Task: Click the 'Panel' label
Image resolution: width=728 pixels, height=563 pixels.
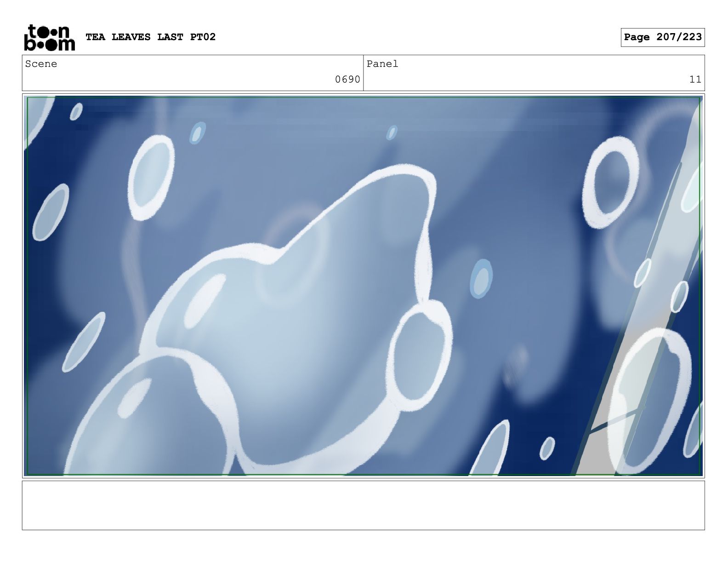Action: click(x=382, y=64)
